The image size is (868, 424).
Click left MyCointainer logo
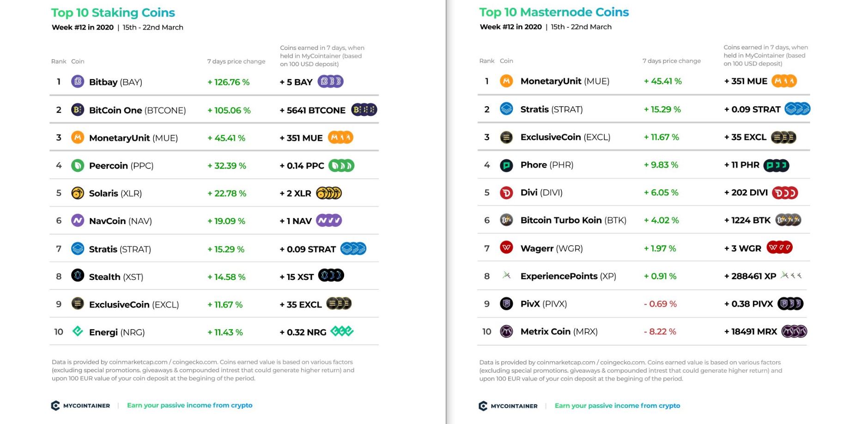80,406
